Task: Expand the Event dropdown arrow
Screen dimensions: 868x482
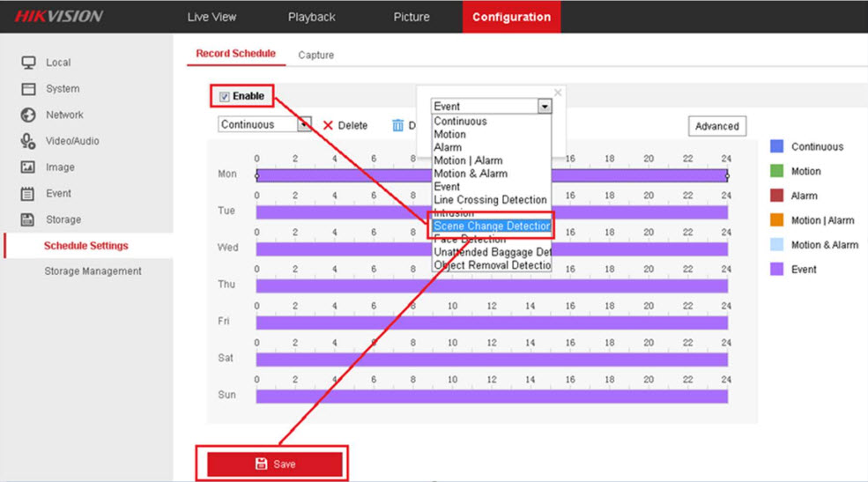Action: (x=544, y=107)
